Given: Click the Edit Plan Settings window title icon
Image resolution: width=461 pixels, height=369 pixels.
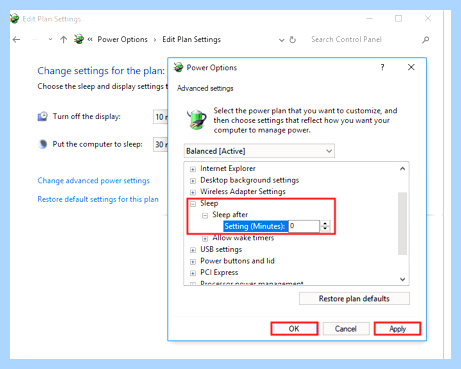Looking at the screenshot, I should pyautogui.click(x=15, y=19).
